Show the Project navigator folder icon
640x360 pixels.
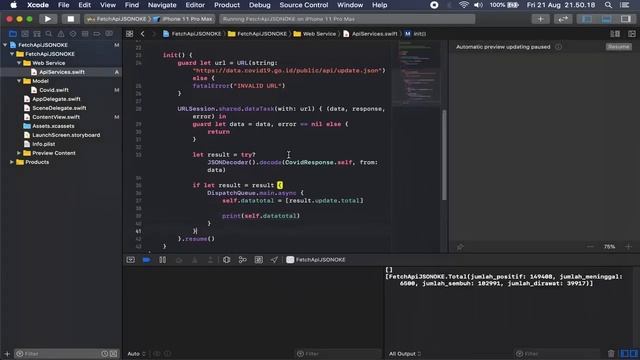pyautogui.click(x=13, y=34)
